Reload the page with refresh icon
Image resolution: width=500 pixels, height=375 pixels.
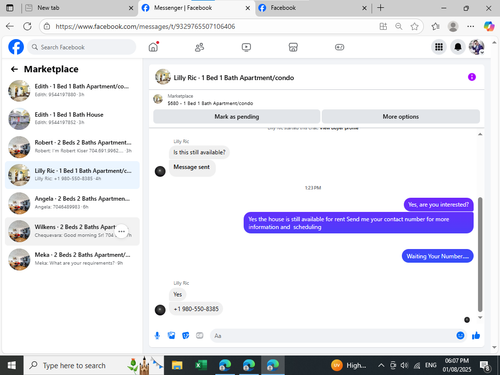point(27,26)
